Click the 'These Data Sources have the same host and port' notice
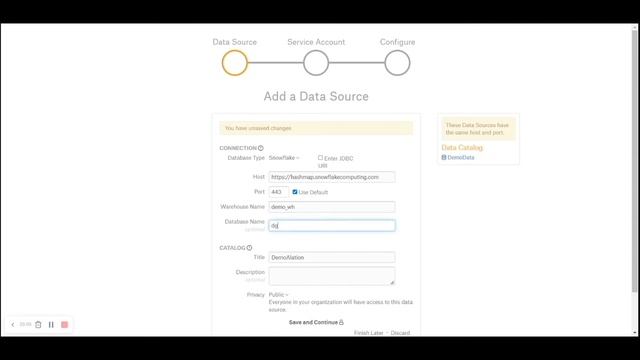This screenshot has height=360, width=640. pos(478,129)
